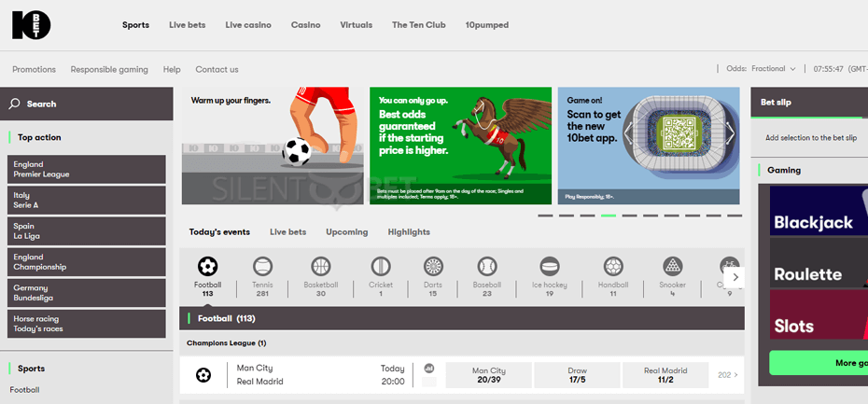Open the Odds Fractional dropdown
Image resolution: width=868 pixels, height=404 pixels.
pos(762,69)
